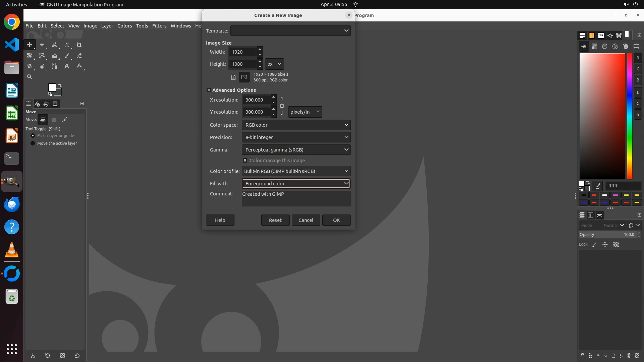This screenshot has height=362, width=644.
Task: Click the resolution chain link icon
Action: [x=282, y=106]
